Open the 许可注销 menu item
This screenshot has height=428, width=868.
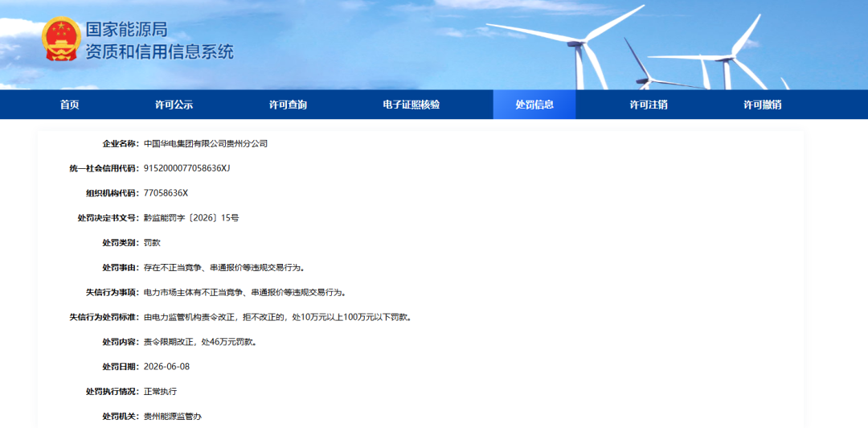tap(649, 105)
